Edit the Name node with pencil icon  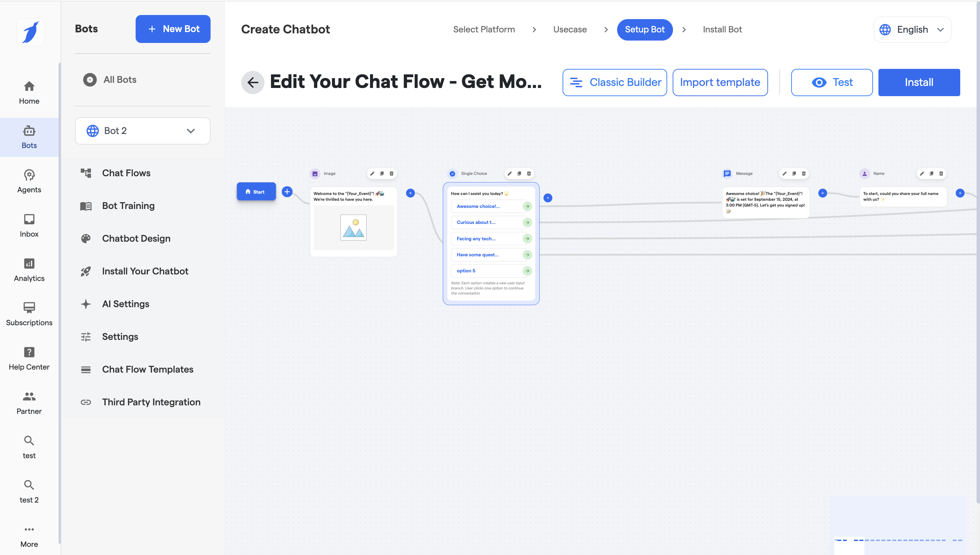pyautogui.click(x=922, y=174)
